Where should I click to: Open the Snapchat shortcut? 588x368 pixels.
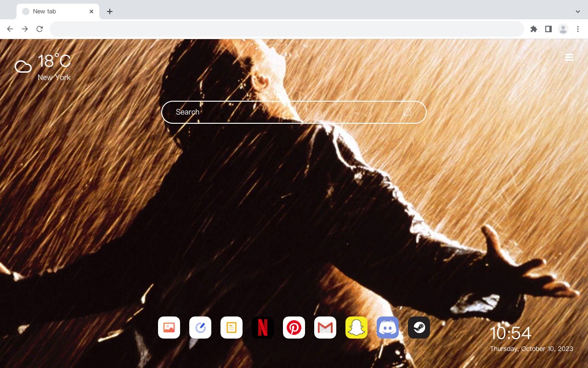click(x=356, y=328)
